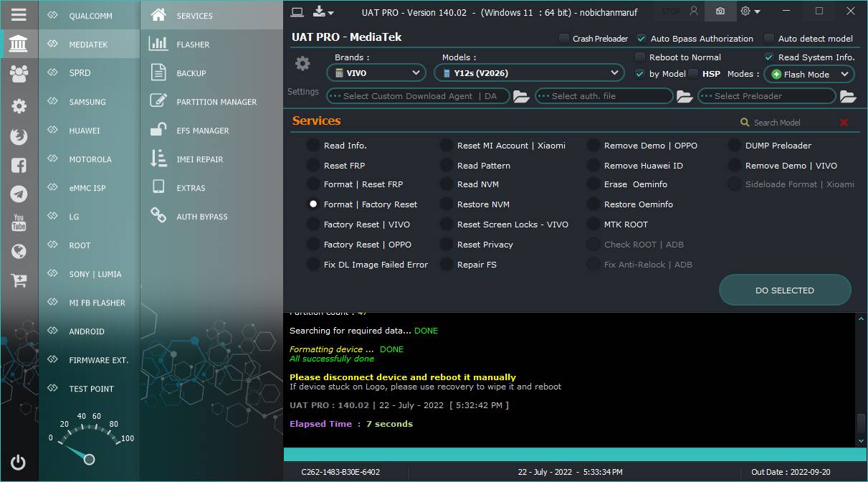The image size is (868, 482).
Task: Browse folder for Preloader file
Action: coord(848,96)
